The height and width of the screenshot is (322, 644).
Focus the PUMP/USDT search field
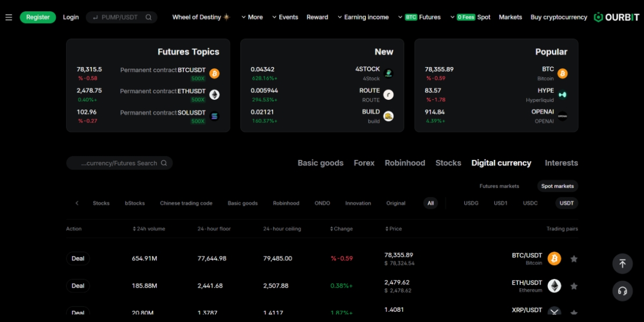click(122, 17)
